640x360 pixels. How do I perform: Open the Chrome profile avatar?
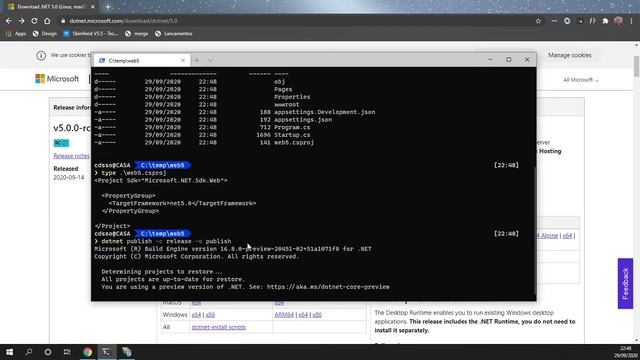click(618, 21)
